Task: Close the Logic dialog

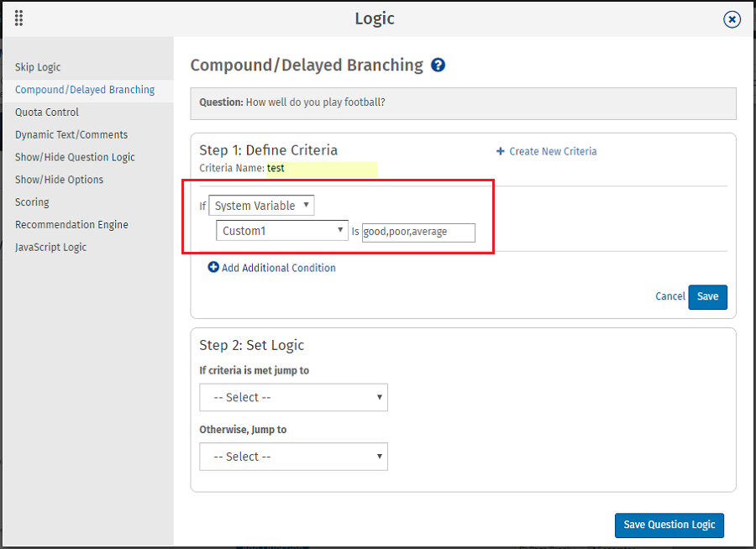Action: (x=732, y=18)
